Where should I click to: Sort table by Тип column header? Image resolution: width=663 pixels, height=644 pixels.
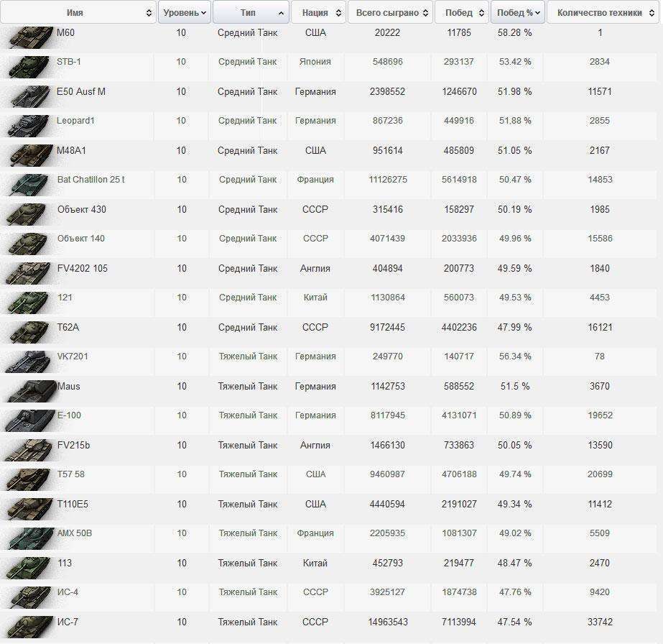click(x=251, y=12)
